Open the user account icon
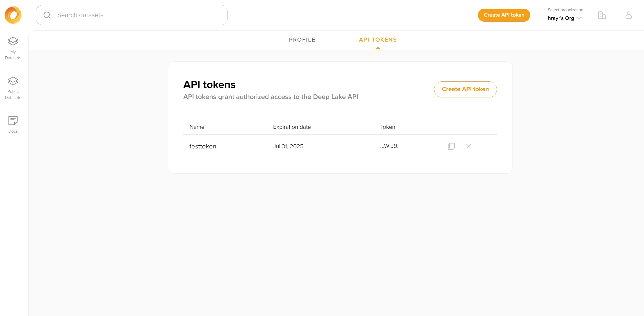 tap(628, 15)
